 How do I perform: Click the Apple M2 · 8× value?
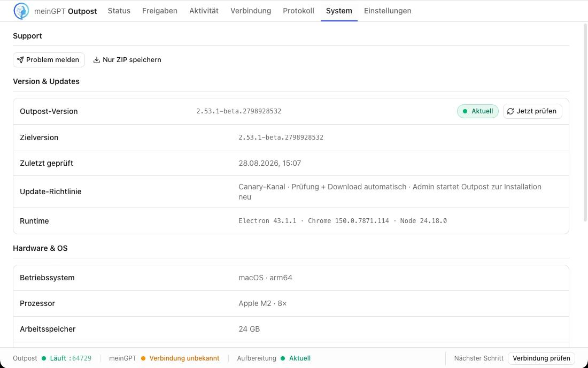tap(262, 303)
